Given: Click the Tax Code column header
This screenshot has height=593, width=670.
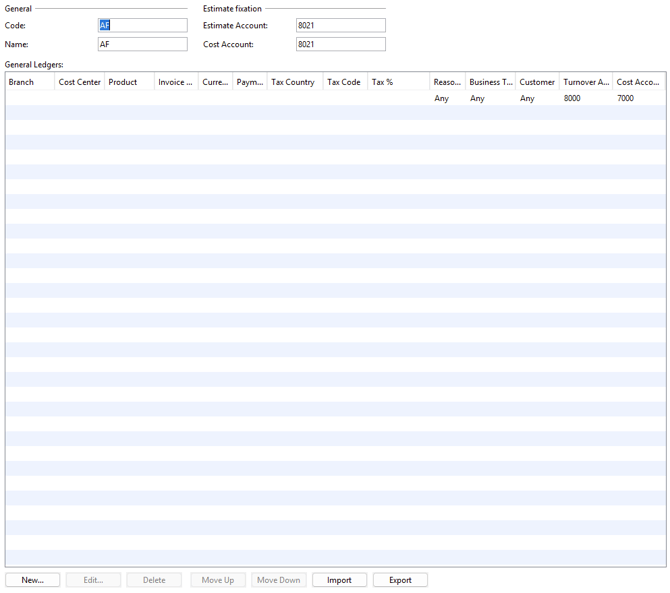Looking at the screenshot, I should 344,82.
